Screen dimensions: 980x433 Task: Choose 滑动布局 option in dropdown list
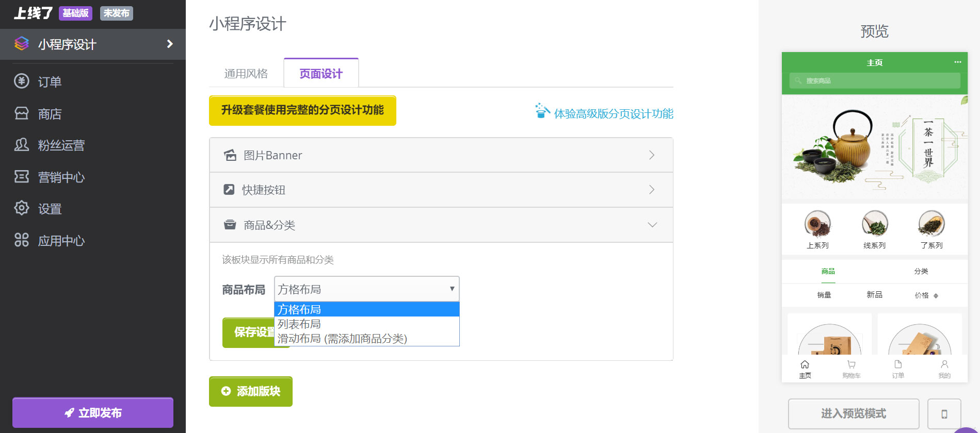[x=342, y=339]
